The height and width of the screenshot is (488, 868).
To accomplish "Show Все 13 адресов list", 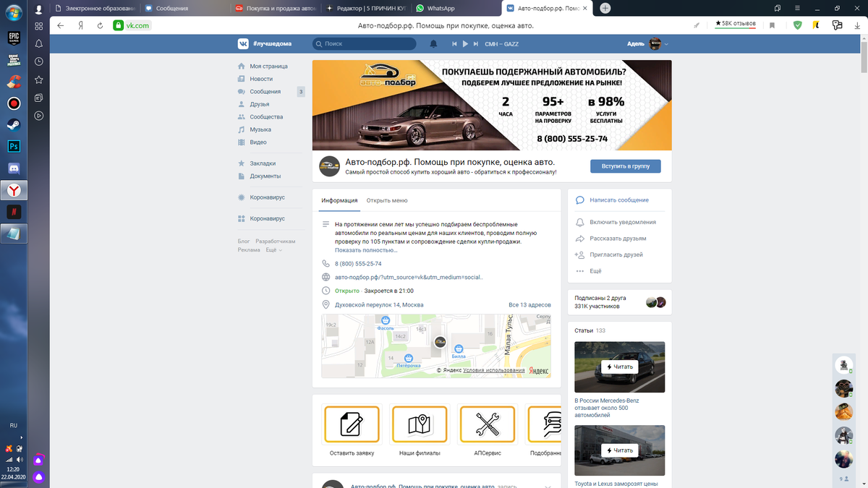I will [x=529, y=305].
